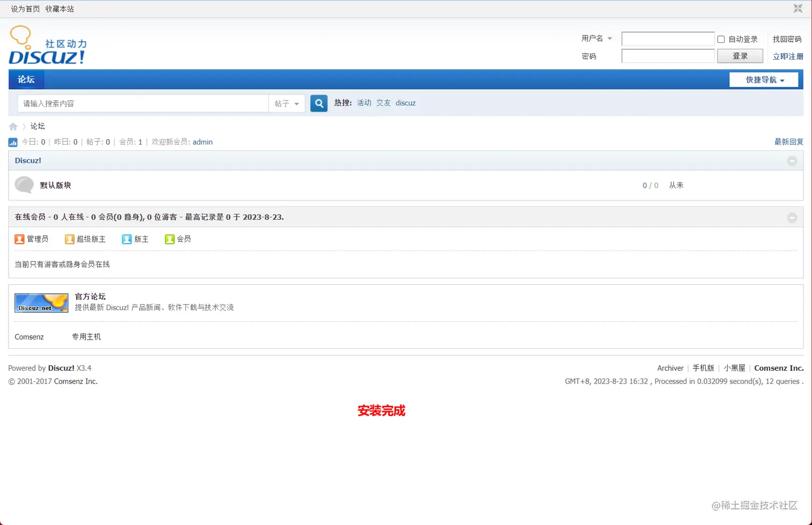This screenshot has width=812, height=525.
Task: Click 最新回复 link
Action: (789, 142)
